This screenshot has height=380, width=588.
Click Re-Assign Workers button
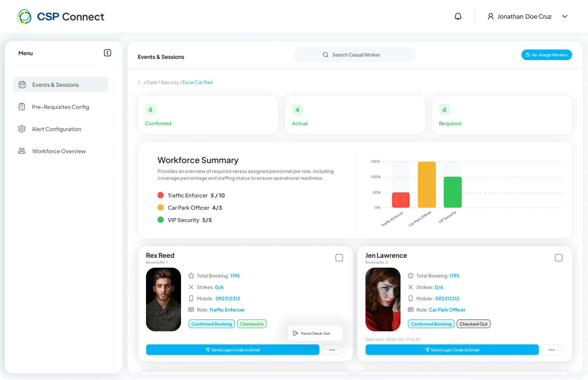[546, 55]
